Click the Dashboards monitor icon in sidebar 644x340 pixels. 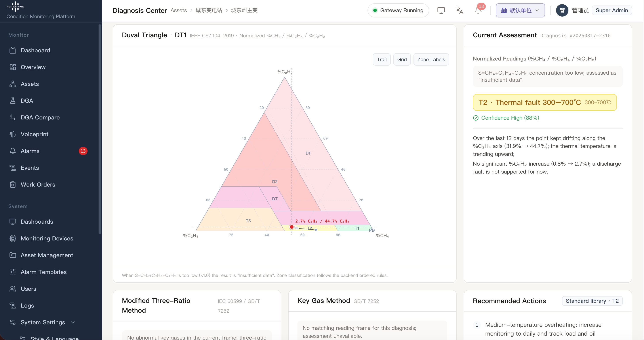(x=13, y=222)
